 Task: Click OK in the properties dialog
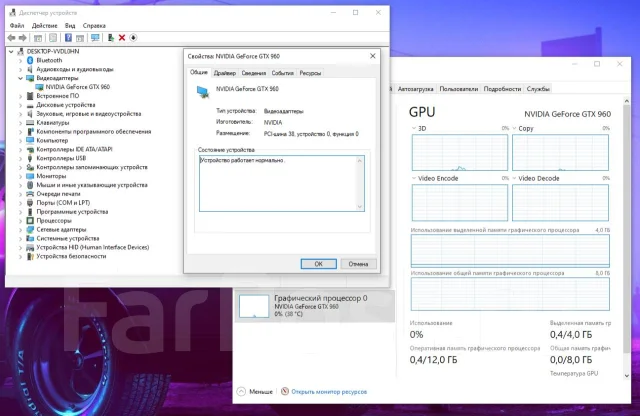click(x=319, y=264)
